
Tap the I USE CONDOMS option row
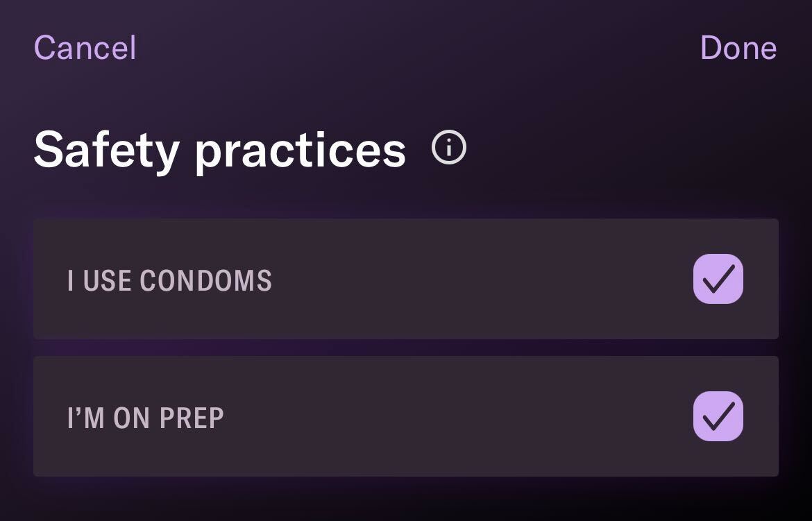(x=406, y=279)
